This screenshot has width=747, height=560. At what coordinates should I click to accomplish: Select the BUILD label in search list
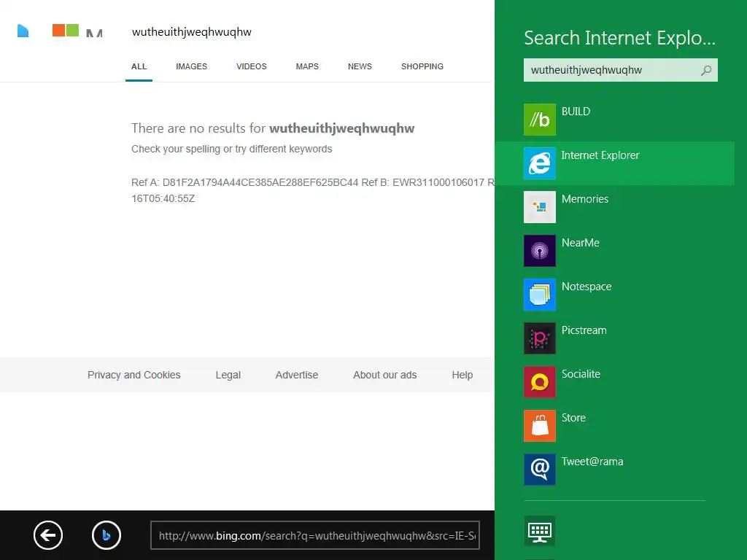tap(576, 112)
